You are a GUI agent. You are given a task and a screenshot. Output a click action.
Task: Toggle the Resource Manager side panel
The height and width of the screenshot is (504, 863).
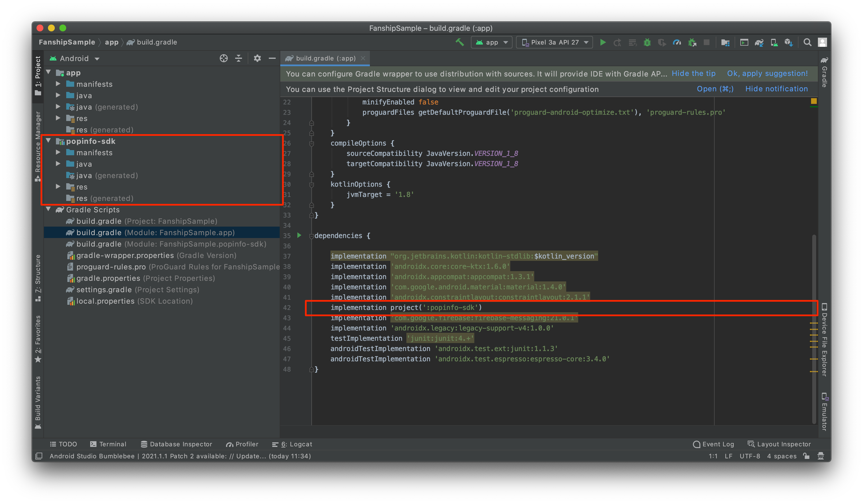(38, 146)
